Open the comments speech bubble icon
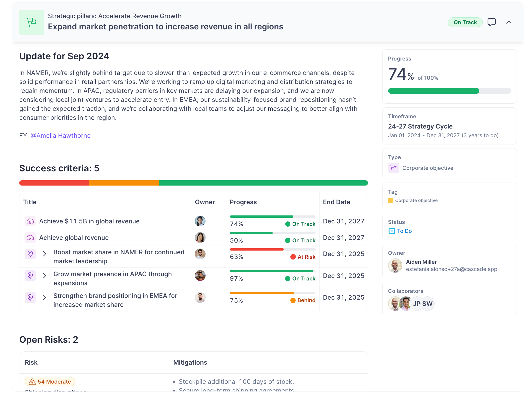This screenshot has height=399, width=532. coord(491,22)
